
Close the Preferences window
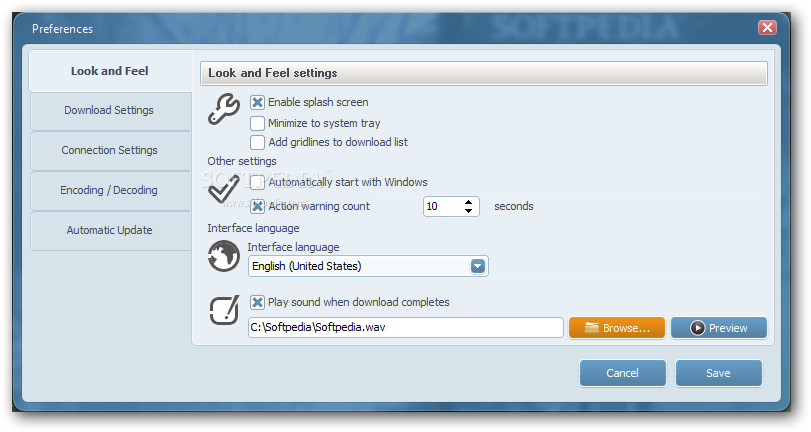click(767, 27)
